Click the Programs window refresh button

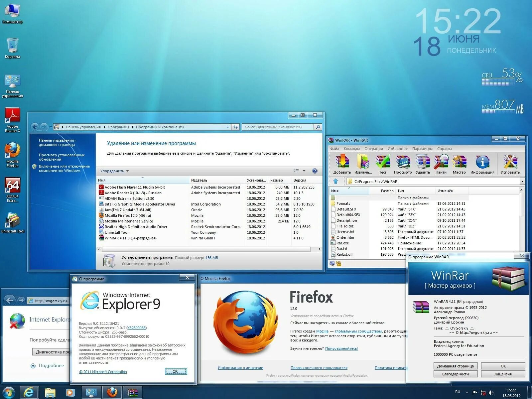(x=235, y=127)
